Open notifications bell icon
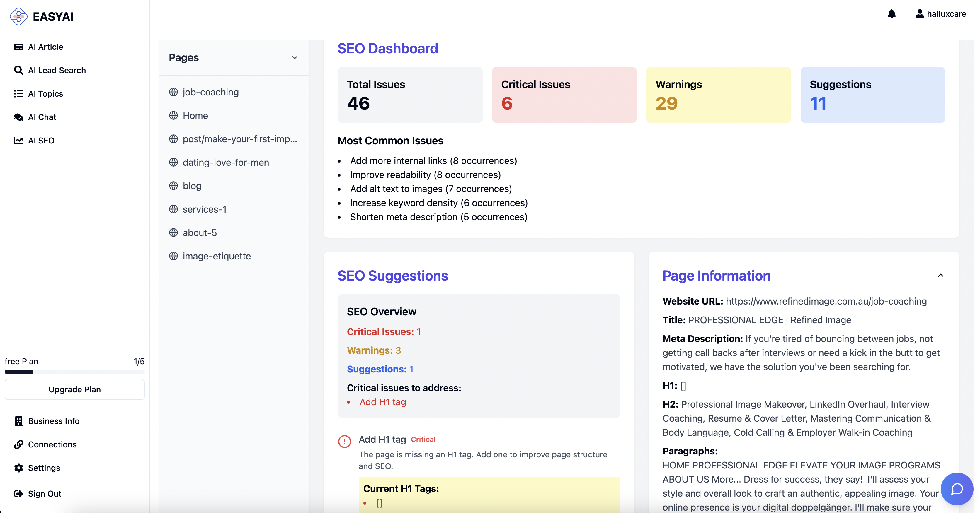 click(x=891, y=14)
